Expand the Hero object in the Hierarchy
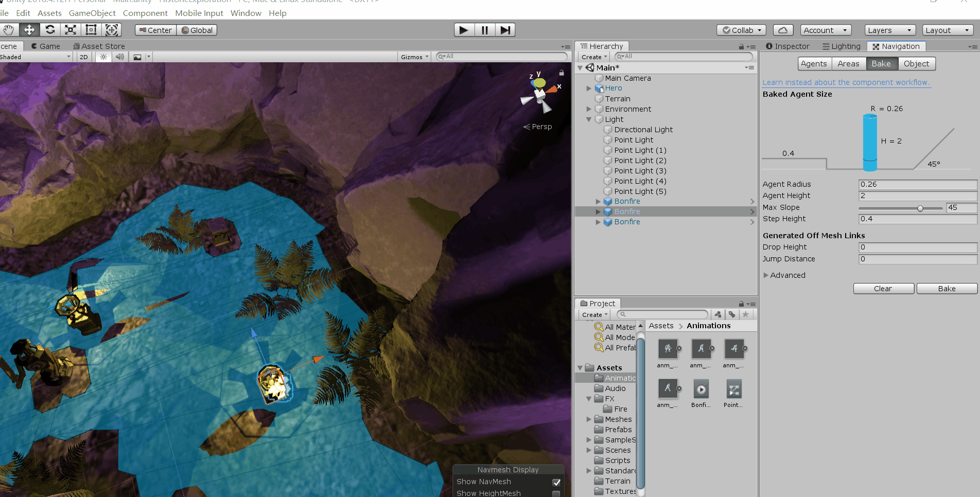Screen dimensions: 980x497 coord(589,88)
